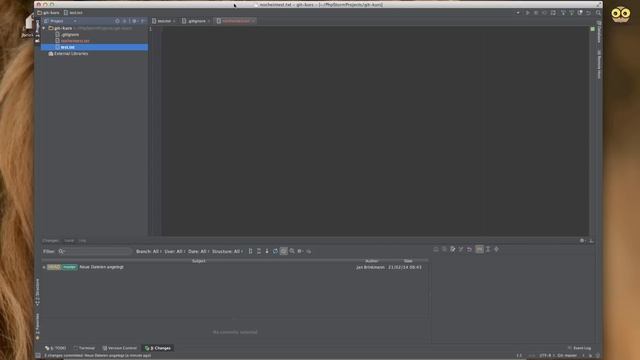Click test.txt breadcrumb in navigation bar
This screenshot has width=640, height=360.
click(73, 13)
